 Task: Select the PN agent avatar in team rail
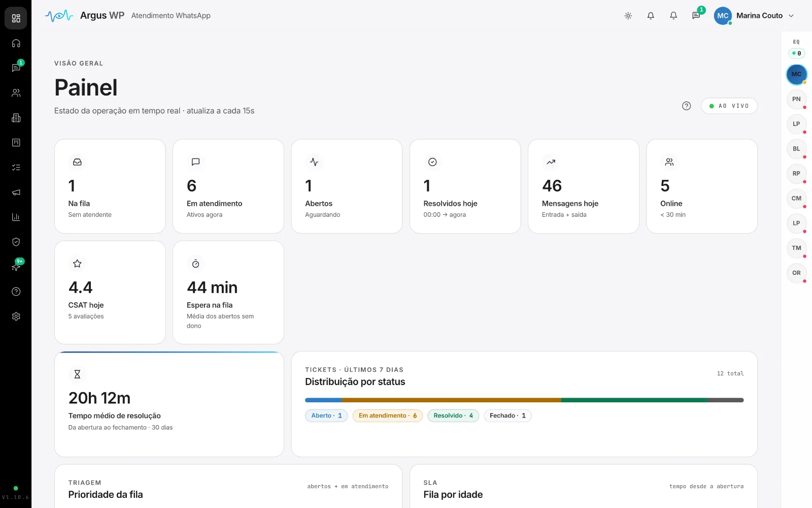796,99
